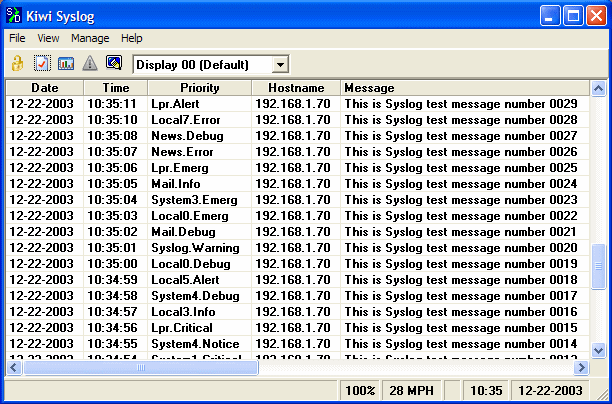Click the message ending in number 0022
The width and height of the screenshot is (612, 404).
click(x=465, y=216)
